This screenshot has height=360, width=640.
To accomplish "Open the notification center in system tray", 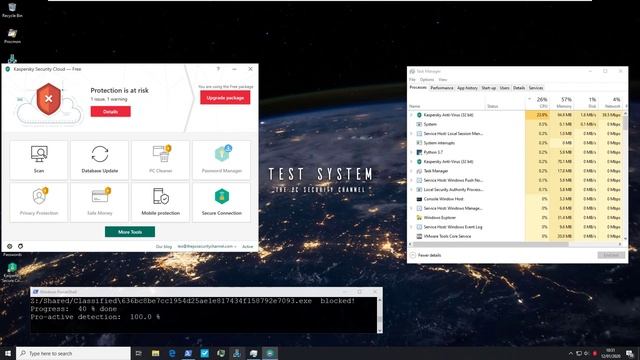I will pyautogui.click(x=630, y=353).
